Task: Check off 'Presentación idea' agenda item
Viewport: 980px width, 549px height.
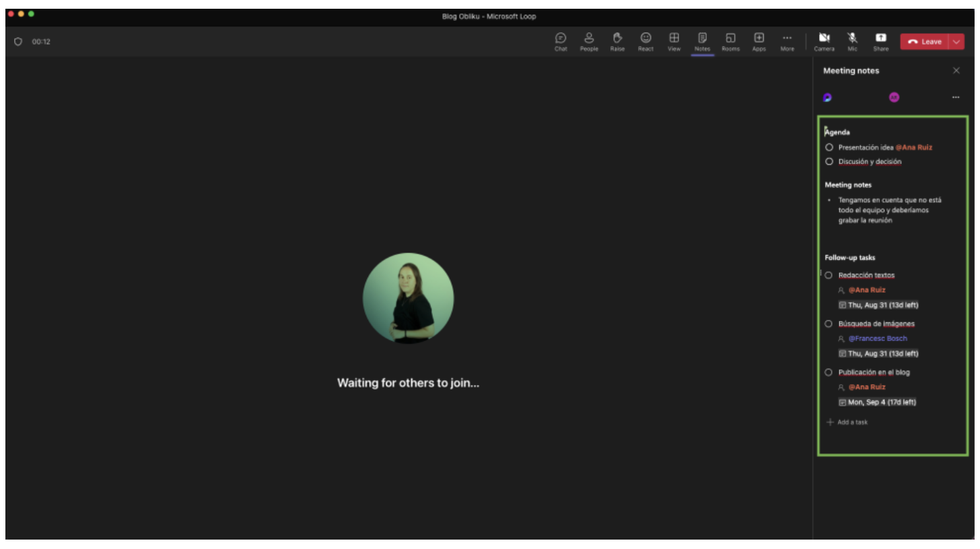Action: click(829, 147)
